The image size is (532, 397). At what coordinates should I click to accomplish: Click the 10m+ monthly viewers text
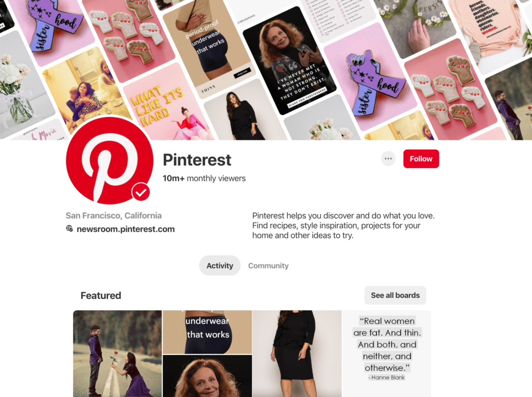tap(204, 178)
